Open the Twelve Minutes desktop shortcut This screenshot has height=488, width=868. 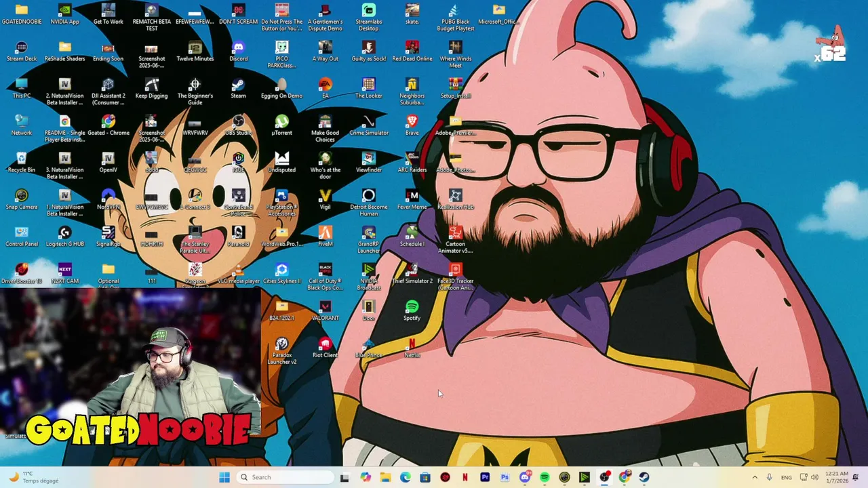click(x=195, y=52)
